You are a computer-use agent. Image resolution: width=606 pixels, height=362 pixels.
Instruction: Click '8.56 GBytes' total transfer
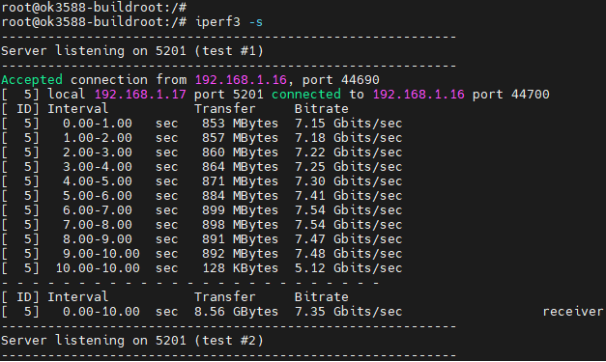[236, 311]
